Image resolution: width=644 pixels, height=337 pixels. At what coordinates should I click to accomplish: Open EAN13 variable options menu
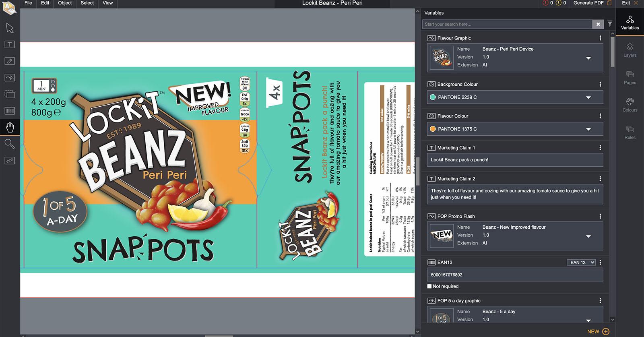point(600,262)
